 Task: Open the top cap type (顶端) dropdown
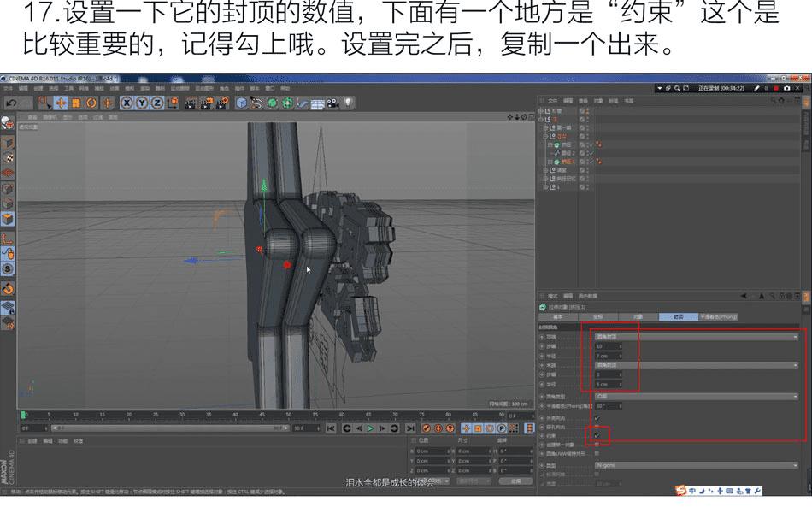coord(697,337)
